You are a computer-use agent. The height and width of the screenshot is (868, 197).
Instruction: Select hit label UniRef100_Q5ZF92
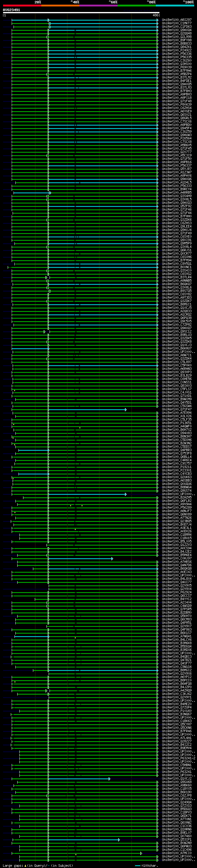pos(176,206)
